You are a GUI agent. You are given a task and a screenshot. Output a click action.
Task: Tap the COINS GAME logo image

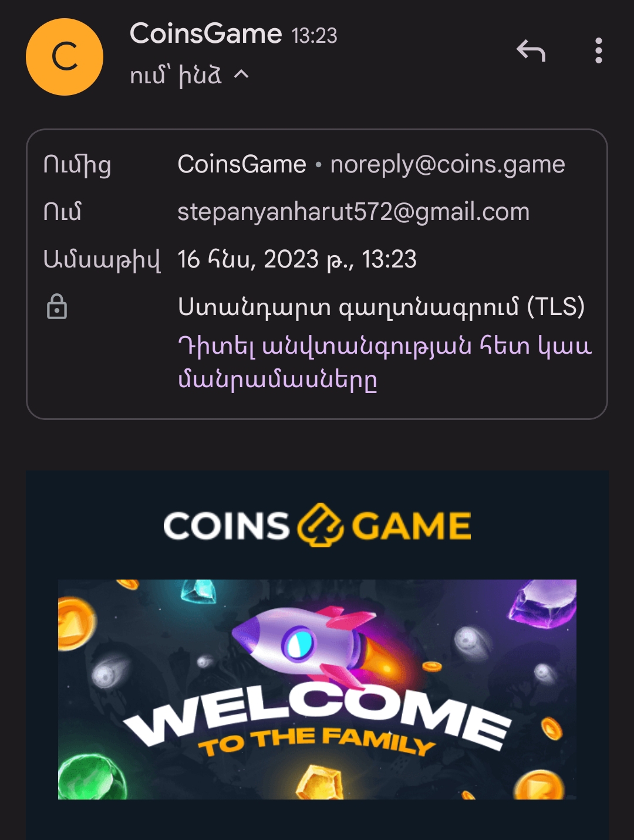pyautogui.click(x=317, y=525)
